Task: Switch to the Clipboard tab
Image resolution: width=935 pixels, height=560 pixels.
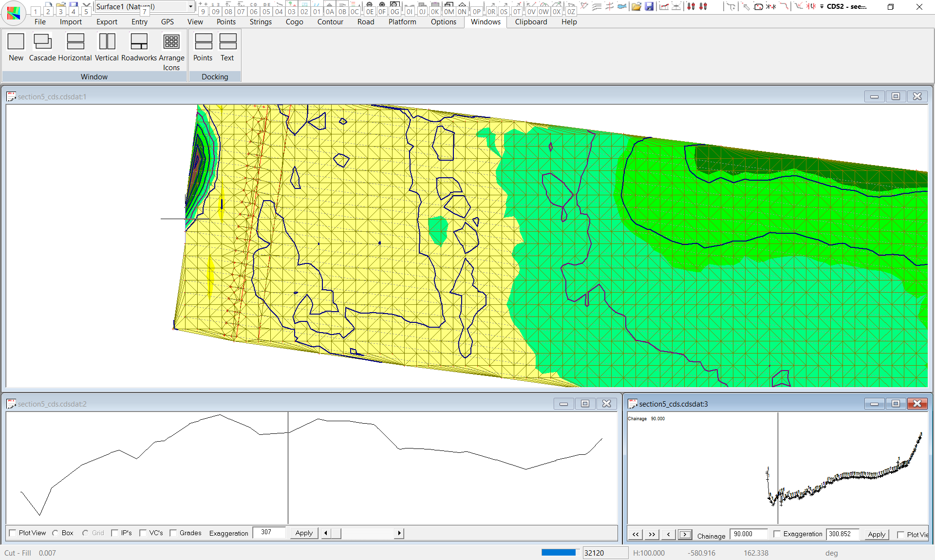Action: [531, 22]
